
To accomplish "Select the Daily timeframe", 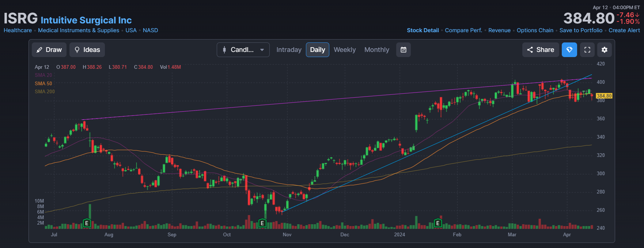I will tap(318, 50).
